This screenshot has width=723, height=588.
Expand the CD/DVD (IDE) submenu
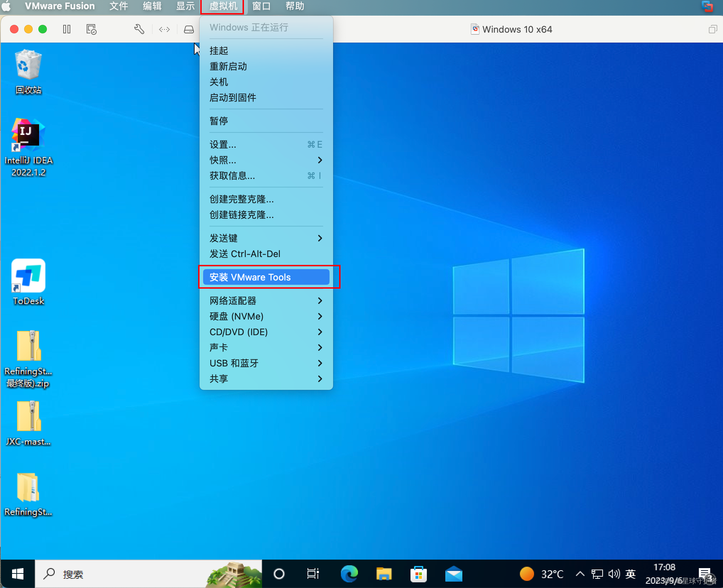[x=266, y=332]
